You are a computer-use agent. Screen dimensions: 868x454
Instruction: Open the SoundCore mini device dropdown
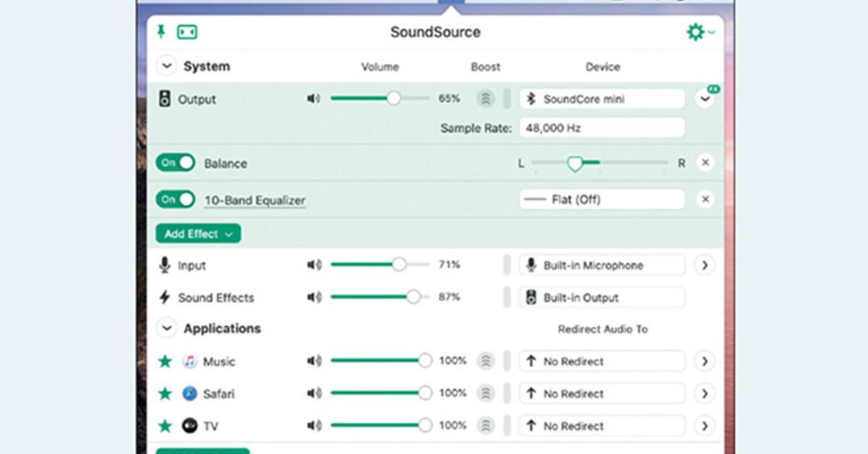pyautogui.click(x=601, y=99)
